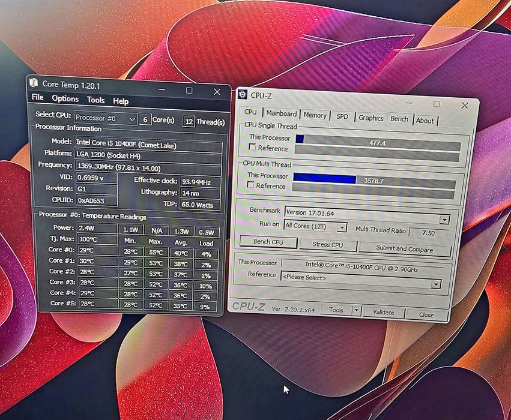Minimize the Core Temp window
Image resolution: width=511 pixels, height=420 pixels.
pos(162,89)
